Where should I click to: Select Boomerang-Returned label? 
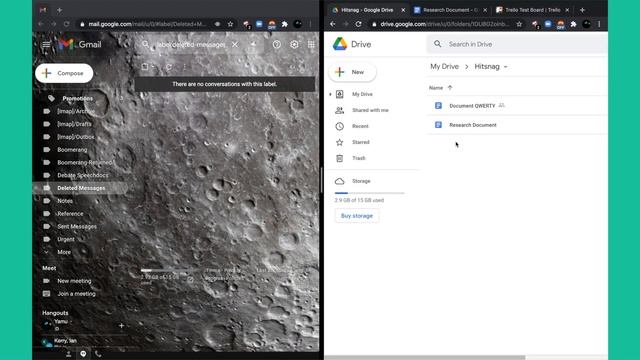tap(84, 162)
